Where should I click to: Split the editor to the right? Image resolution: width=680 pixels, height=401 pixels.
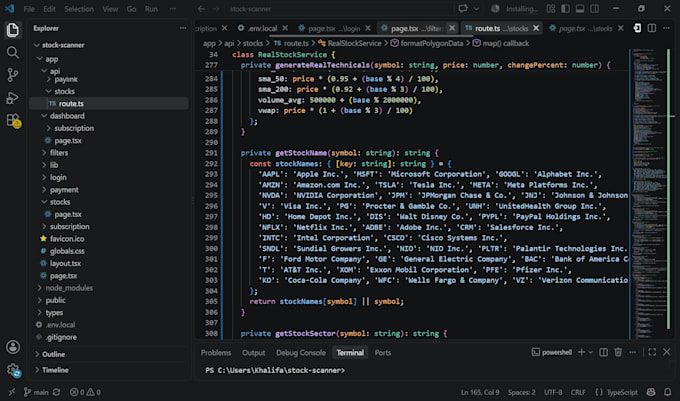click(x=651, y=28)
